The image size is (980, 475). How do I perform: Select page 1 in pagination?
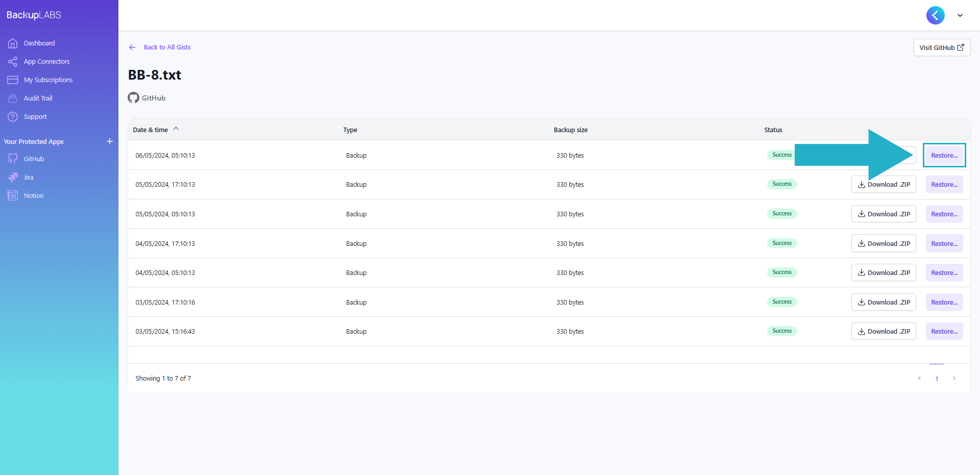pyautogui.click(x=937, y=379)
